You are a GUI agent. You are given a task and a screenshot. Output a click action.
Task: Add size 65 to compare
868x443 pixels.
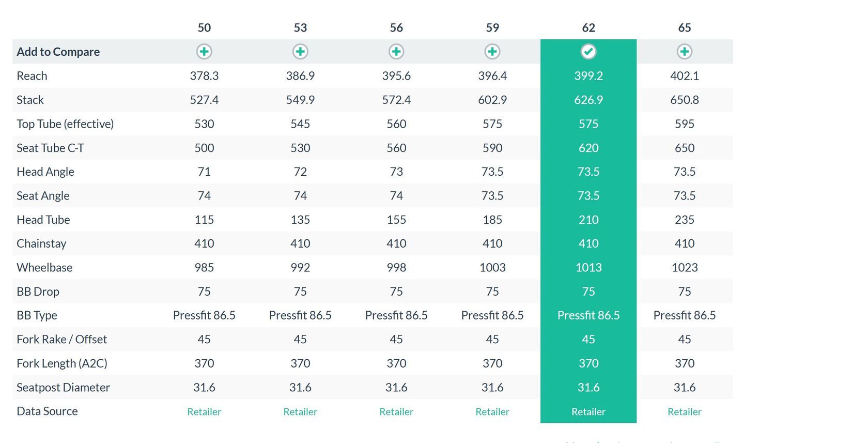coord(685,52)
